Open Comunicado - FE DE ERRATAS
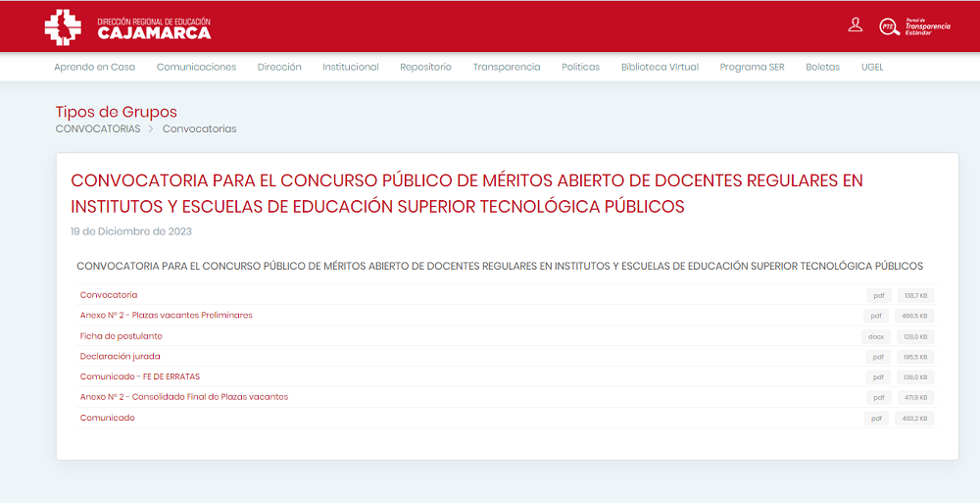 tap(140, 377)
